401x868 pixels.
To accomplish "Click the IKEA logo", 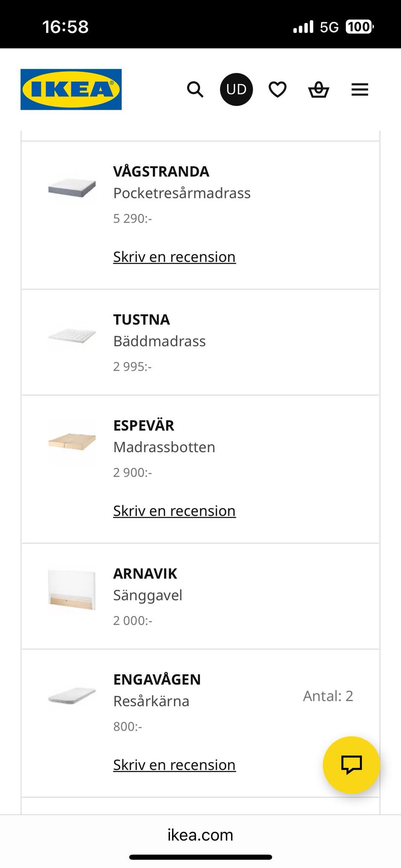I will click(x=71, y=89).
